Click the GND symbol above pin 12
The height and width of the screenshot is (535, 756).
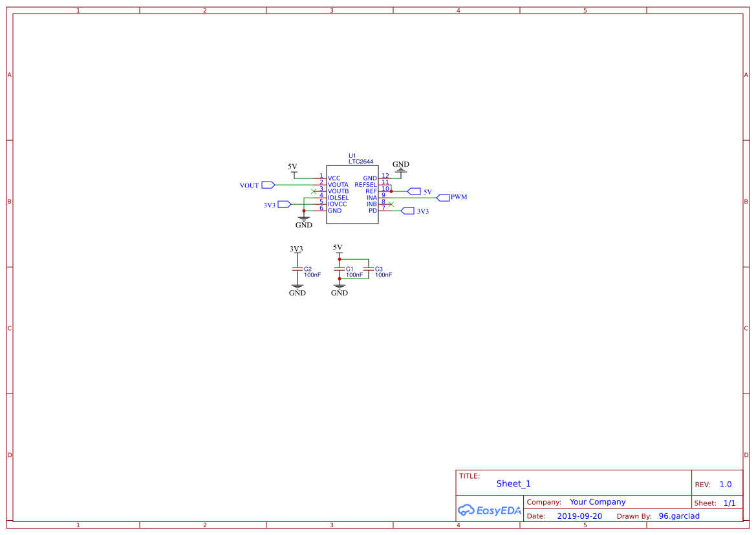click(x=401, y=170)
